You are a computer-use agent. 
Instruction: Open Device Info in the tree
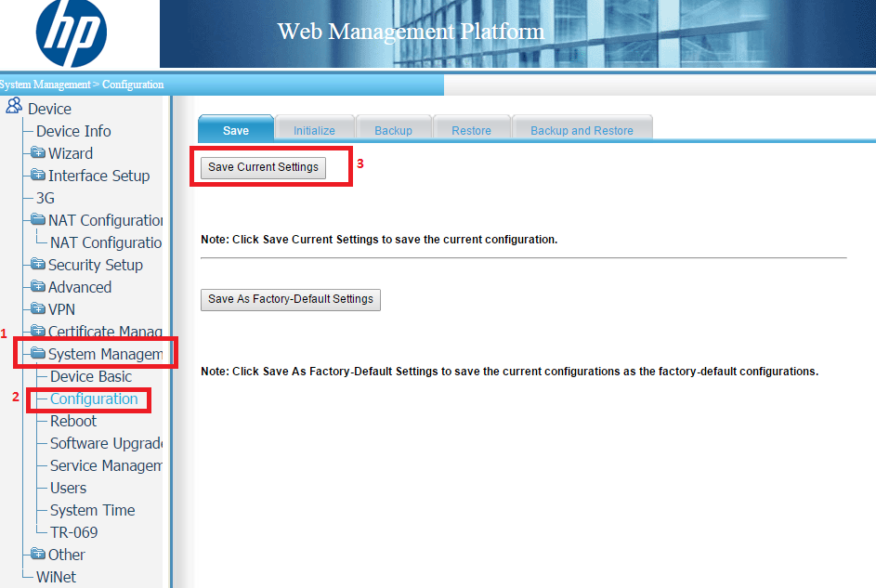[73, 131]
